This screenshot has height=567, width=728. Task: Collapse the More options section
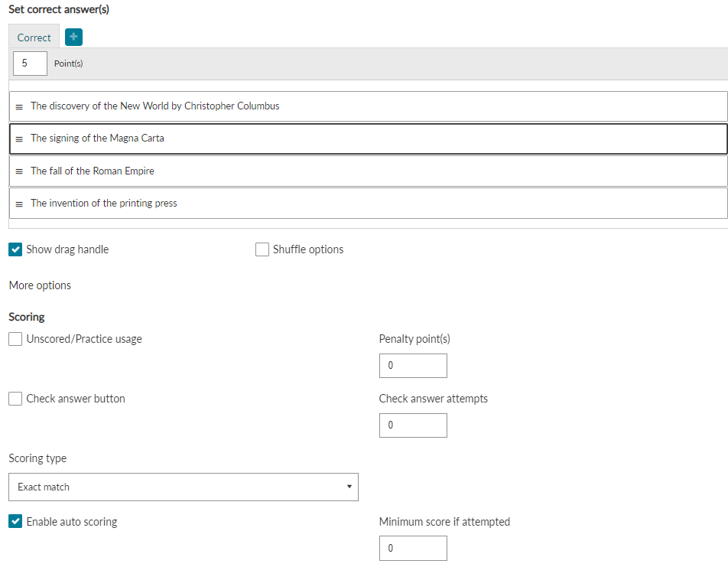pos(40,285)
